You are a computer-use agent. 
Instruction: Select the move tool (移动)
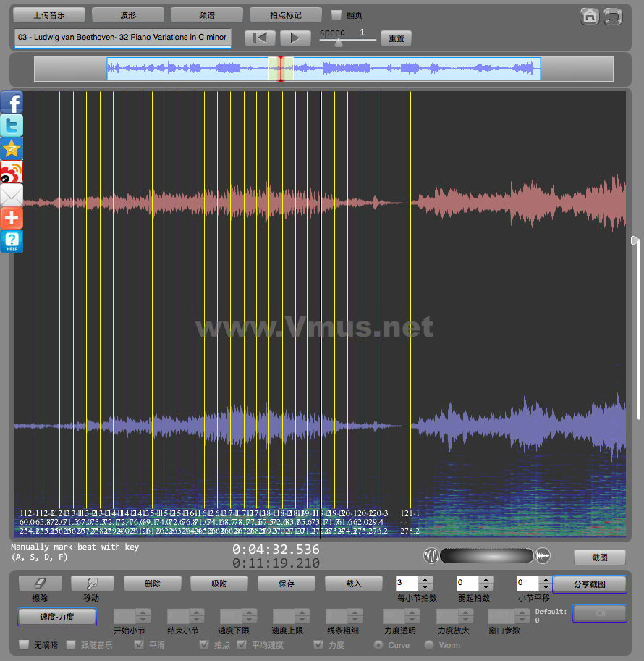click(91, 584)
